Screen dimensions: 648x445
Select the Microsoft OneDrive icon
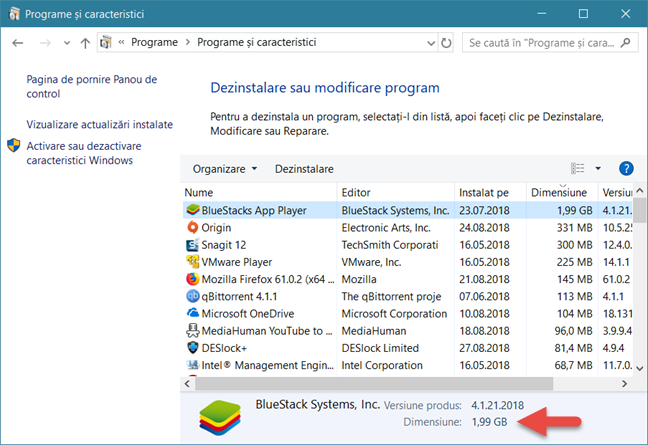click(193, 313)
